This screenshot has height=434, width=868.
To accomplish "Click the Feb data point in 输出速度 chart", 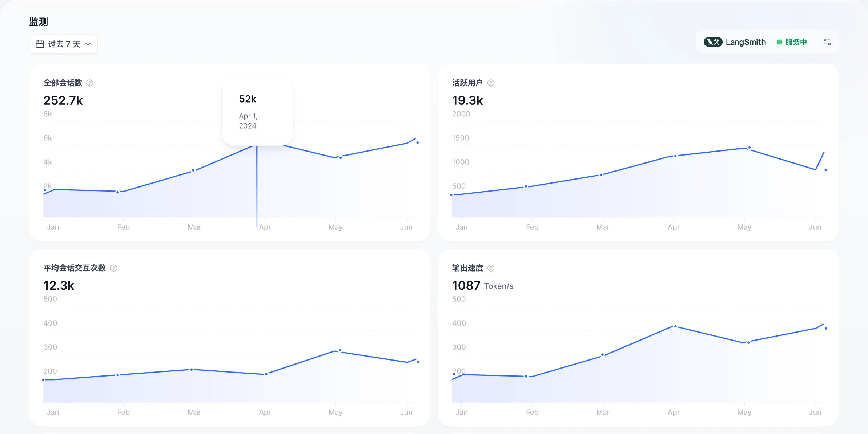I will click(526, 377).
